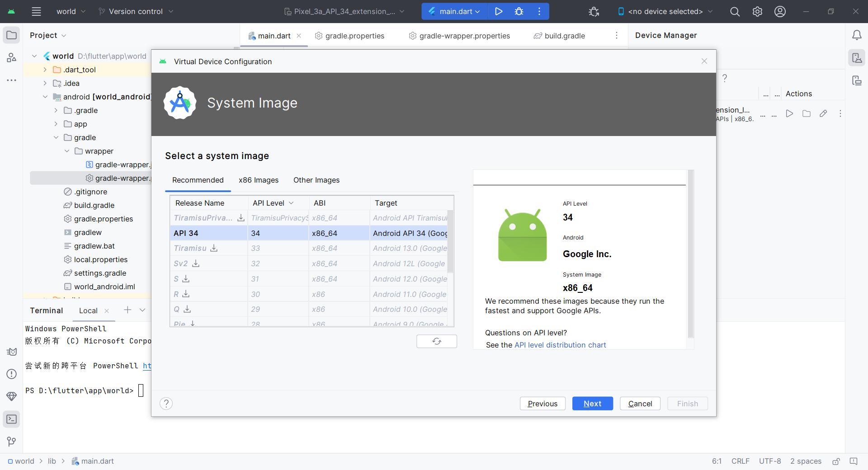868x470 pixels.
Task: Open the Logcat cat icon
Action: [12, 351]
